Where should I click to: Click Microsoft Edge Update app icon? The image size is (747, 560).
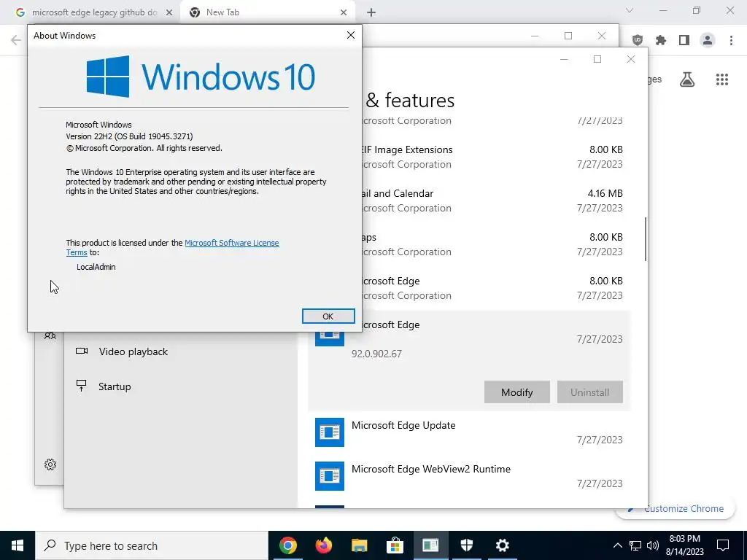[x=329, y=432]
